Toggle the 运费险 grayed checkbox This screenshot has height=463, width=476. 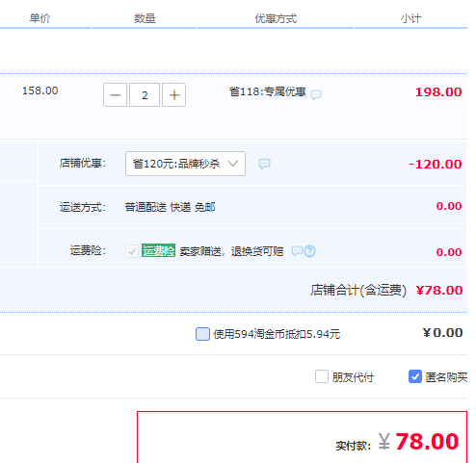[x=132, y=251]
